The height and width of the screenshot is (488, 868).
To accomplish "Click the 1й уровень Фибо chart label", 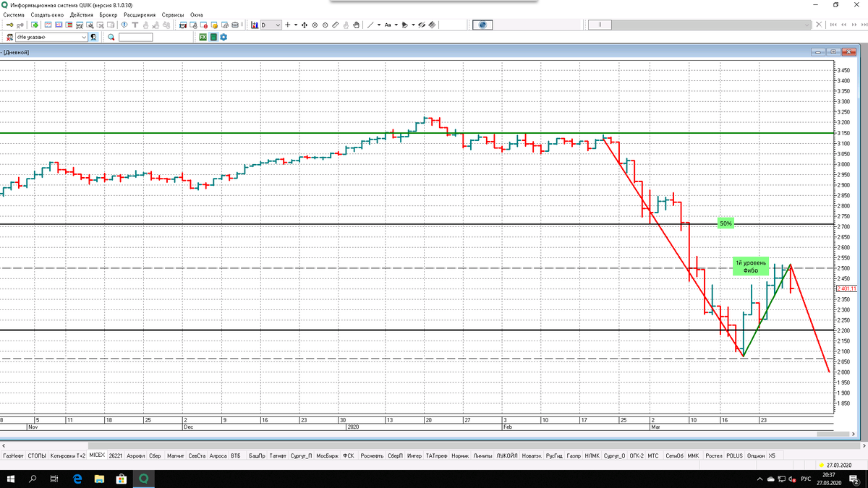I will tap(750, 266).
